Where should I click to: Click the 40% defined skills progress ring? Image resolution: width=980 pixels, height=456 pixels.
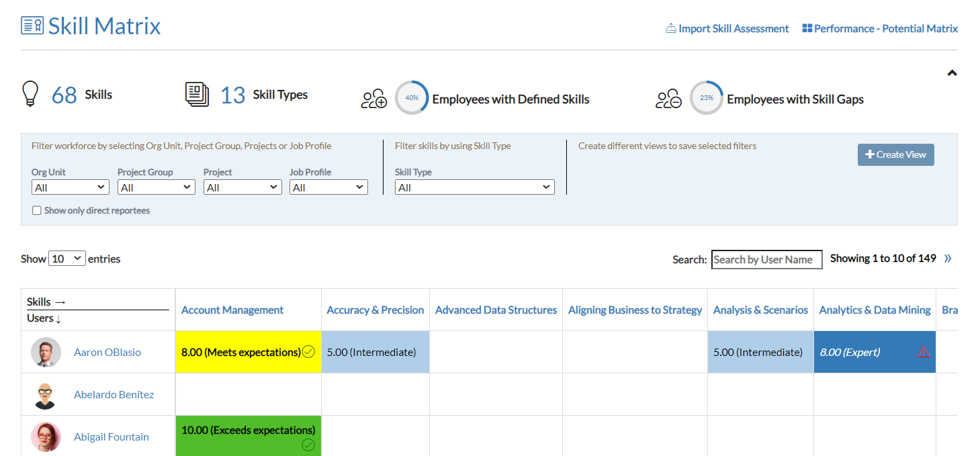(x=412, y=98)
